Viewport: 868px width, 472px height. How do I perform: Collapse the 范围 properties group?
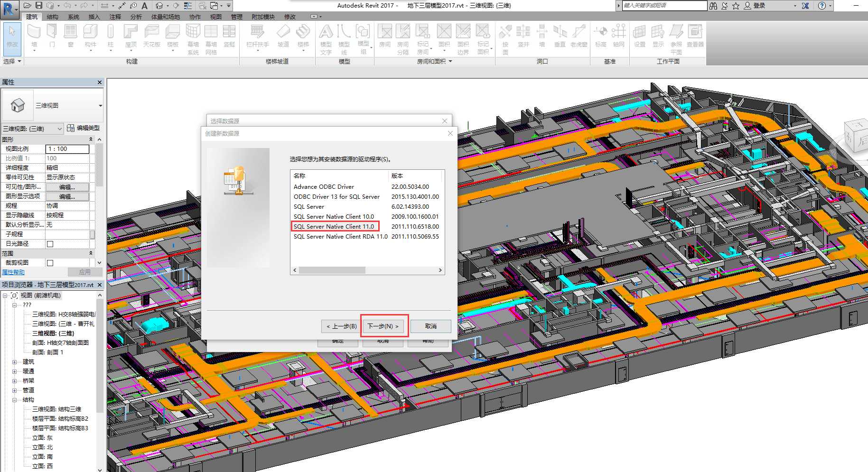(91, 253)
